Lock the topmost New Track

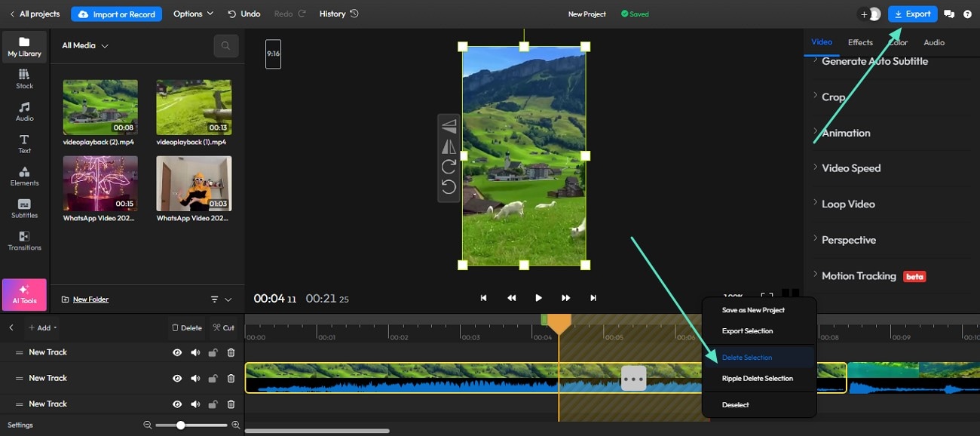pyautogui.click(x=213, y=352)
